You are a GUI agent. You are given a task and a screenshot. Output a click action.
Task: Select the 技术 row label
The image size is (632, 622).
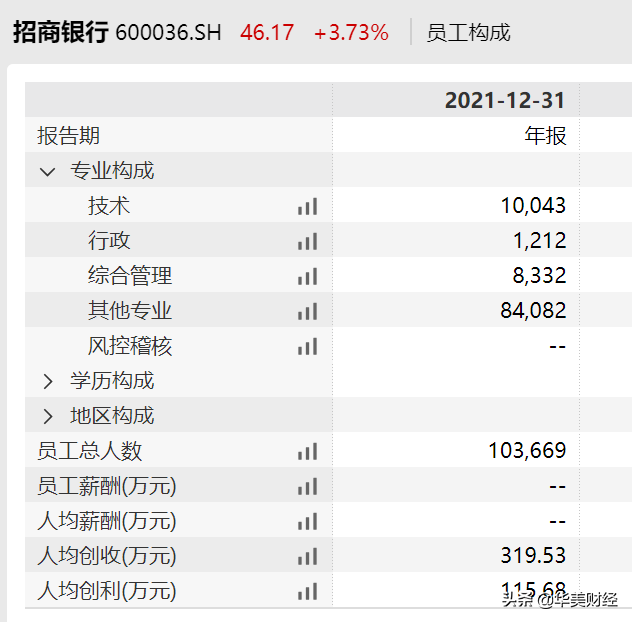(x=109, y=206)
